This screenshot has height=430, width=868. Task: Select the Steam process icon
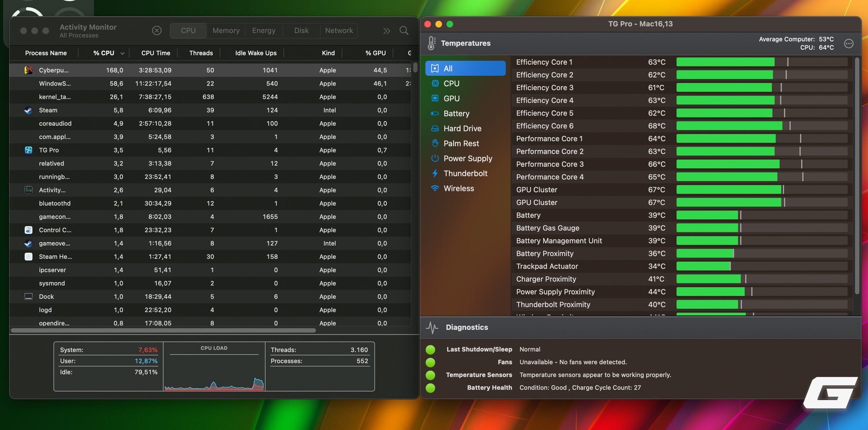click(29, 110)
